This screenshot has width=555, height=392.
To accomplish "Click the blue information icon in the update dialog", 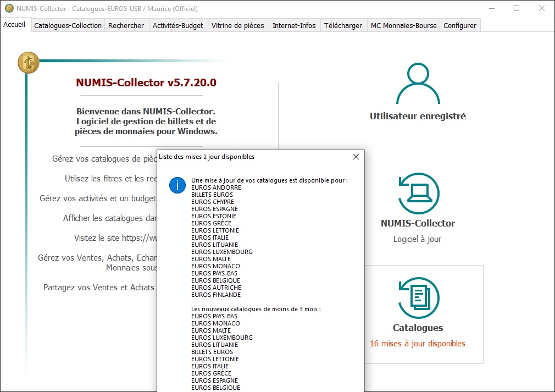I will coord(177,185).
